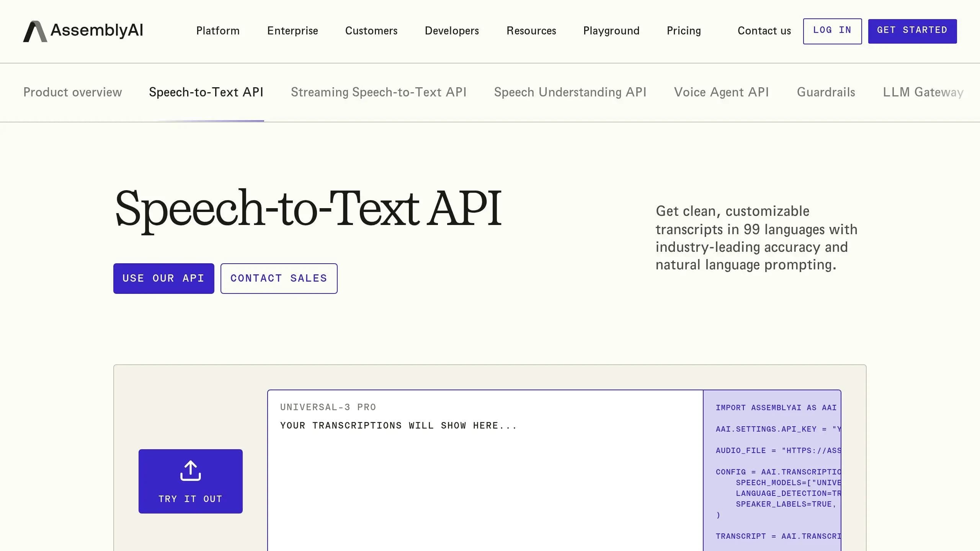Click 'IMPORT ASSEMBLYAI AS AAI' code line
This screenshot has height=551, width=980.
point(776,408)
